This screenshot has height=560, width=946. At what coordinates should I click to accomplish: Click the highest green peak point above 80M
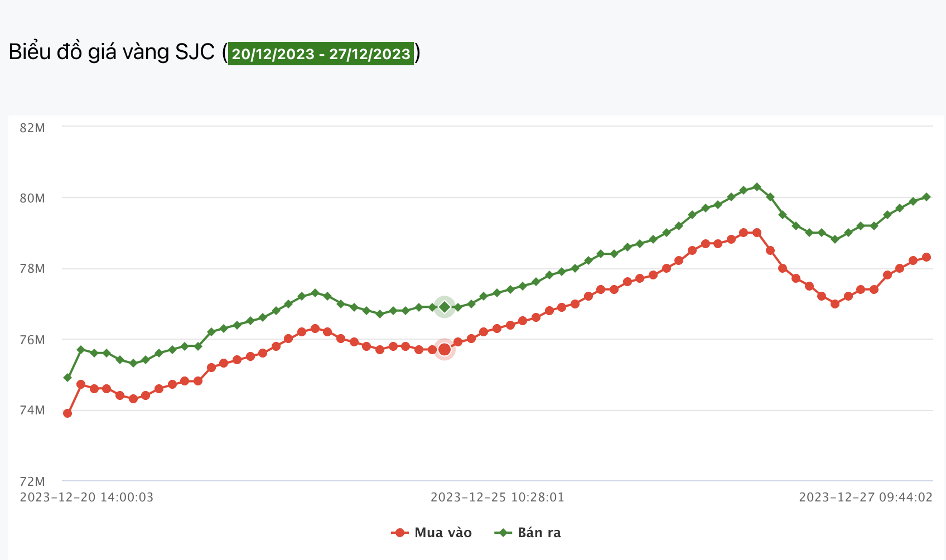757,187
